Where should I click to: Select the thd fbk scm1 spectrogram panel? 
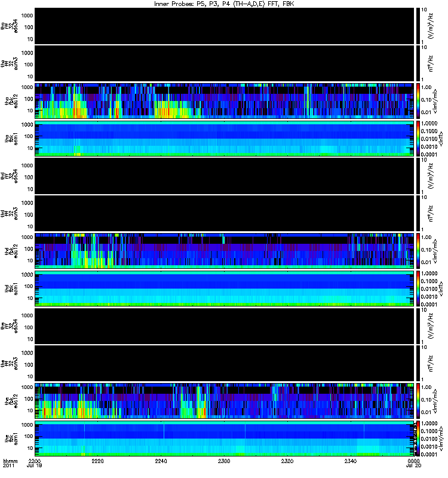coord(224,289)
